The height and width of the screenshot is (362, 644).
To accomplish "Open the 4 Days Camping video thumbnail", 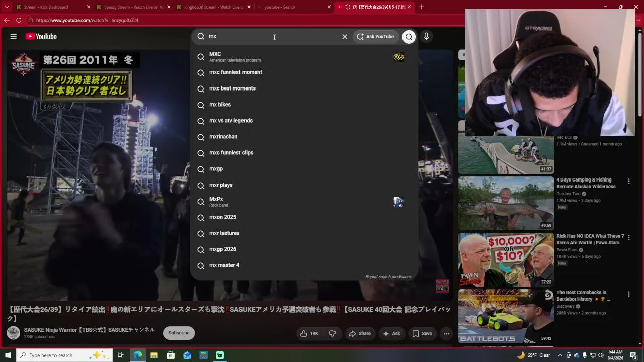I will 506,203.
